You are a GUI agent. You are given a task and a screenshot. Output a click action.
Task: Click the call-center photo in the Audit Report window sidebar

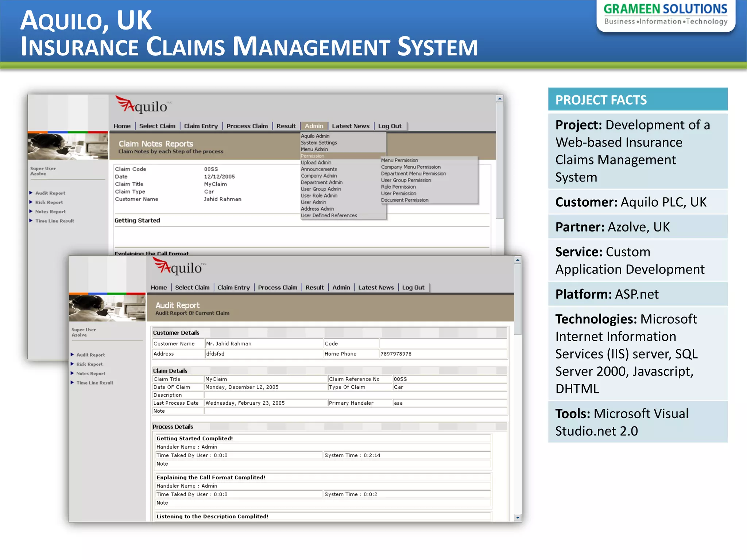tap(107, 308)
